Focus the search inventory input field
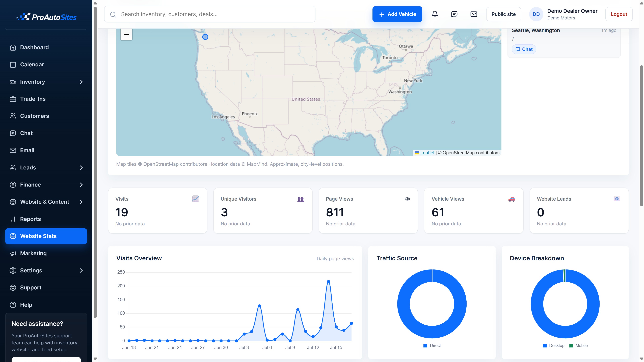Image resolution: width=644 pixels, height=362 pixels. point(210,14)
